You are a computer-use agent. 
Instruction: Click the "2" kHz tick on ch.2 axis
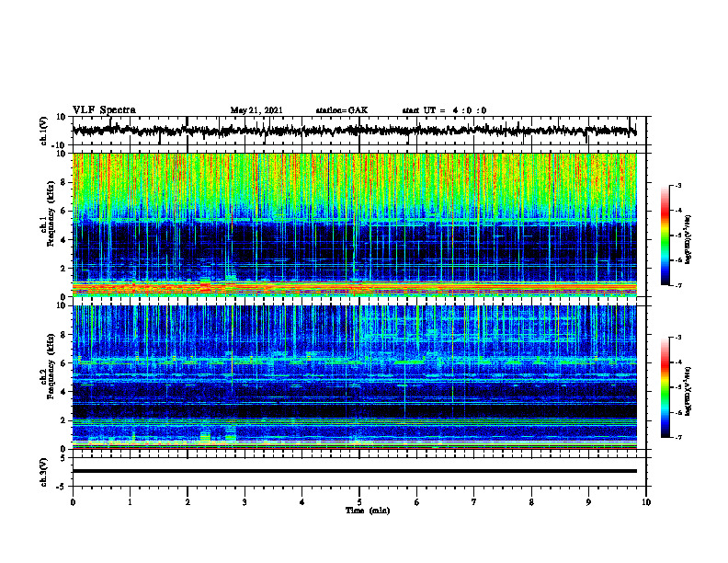point(64,420)
